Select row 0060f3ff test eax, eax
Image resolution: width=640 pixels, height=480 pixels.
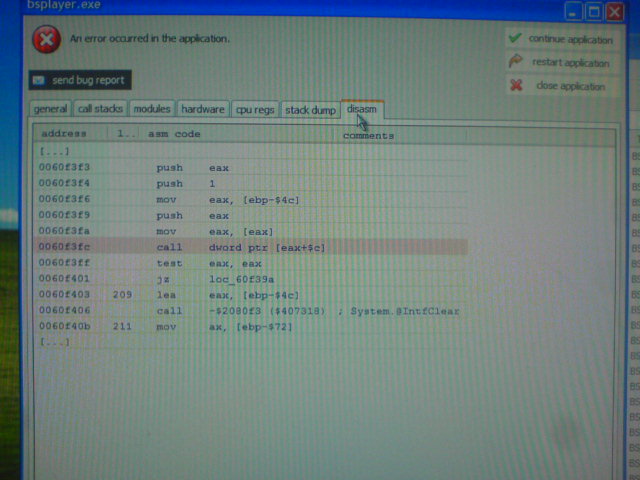251,263
